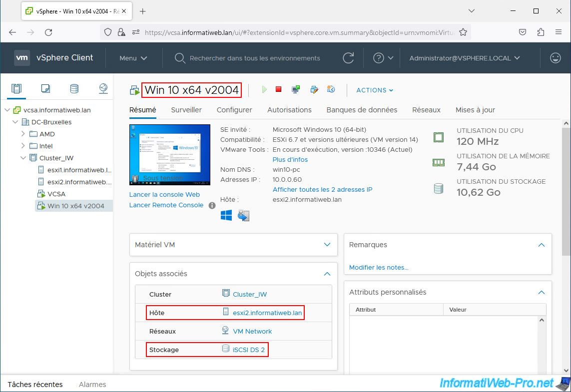
Task: Click the red Power Off stop icon
Action: click(279, 90)
